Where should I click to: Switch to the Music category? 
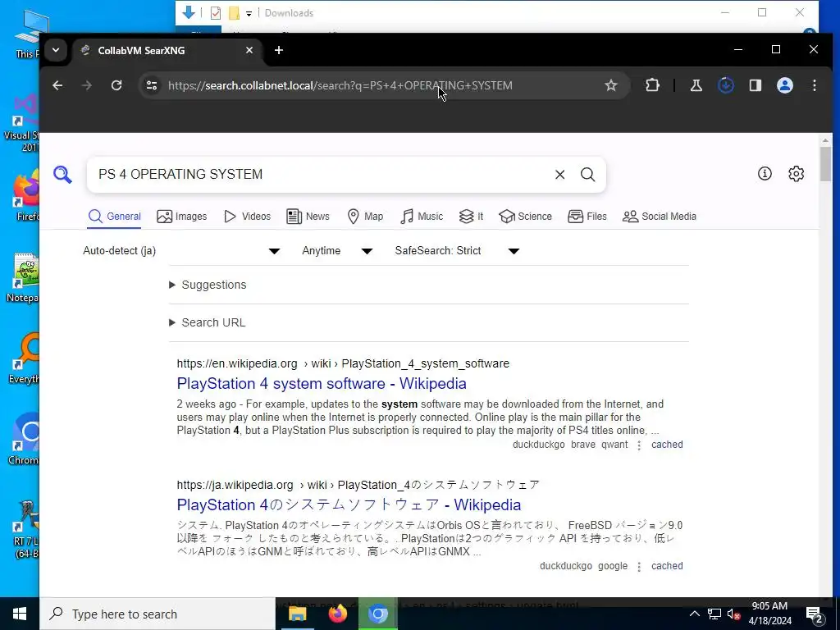tap(422, 217)
